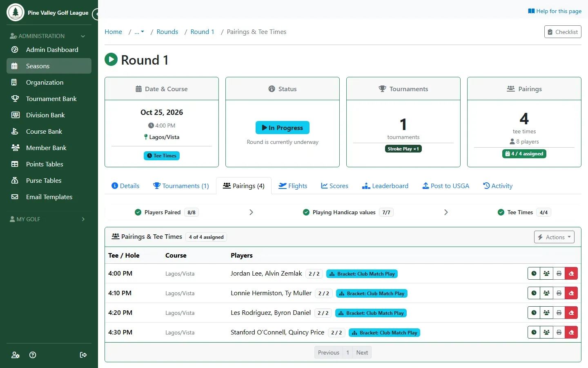
Task: Navigate to Home breadcrumb
Action: coord(114,32)
